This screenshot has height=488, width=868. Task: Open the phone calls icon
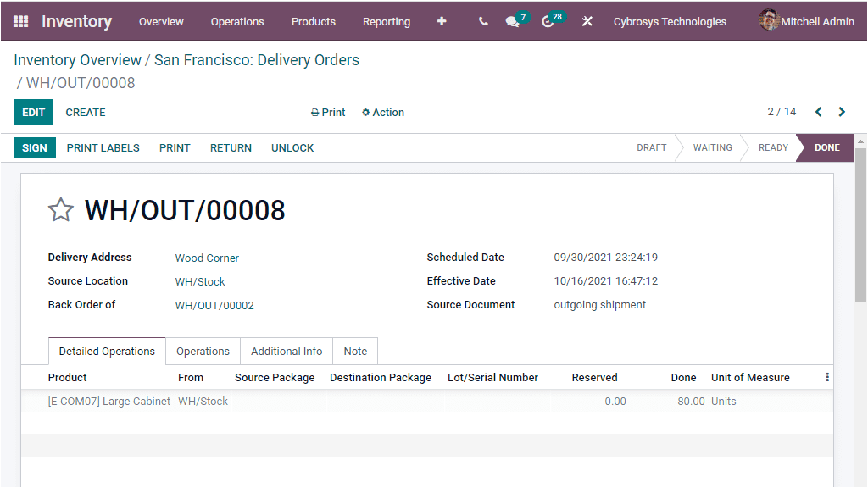tap(482, 21)
